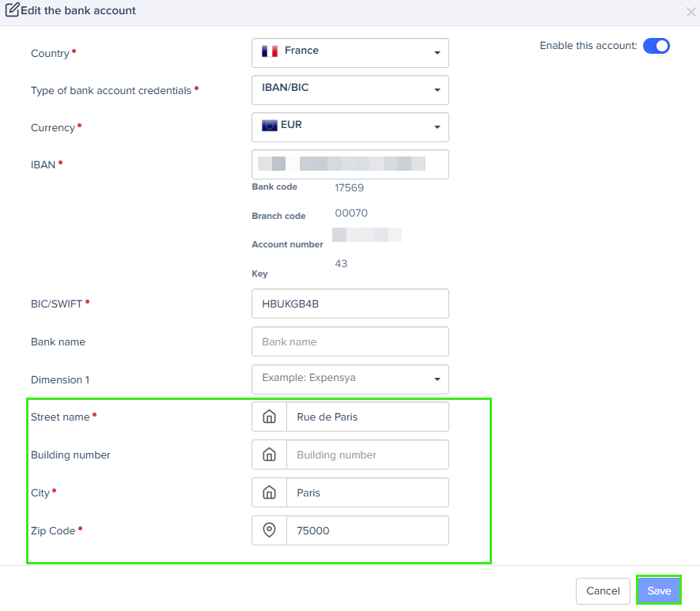
Task: Click the French flag icon
Action: pos(270,51)
